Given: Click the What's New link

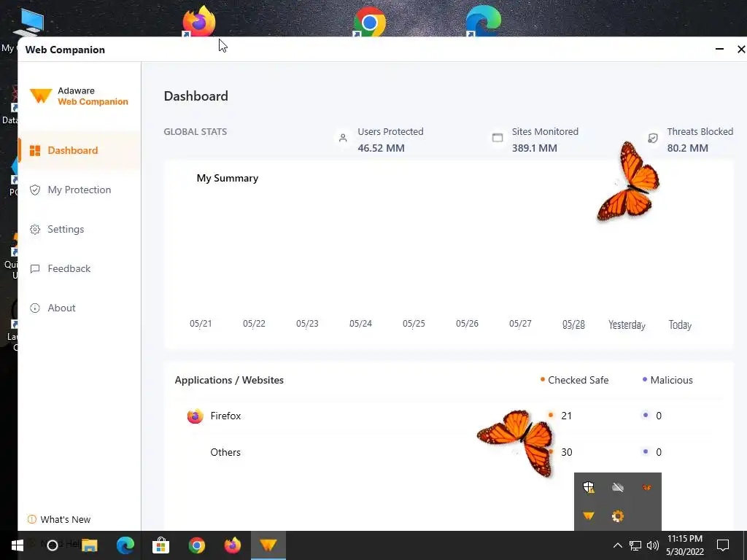Looking at the screenshot, I should coord(65,519).
